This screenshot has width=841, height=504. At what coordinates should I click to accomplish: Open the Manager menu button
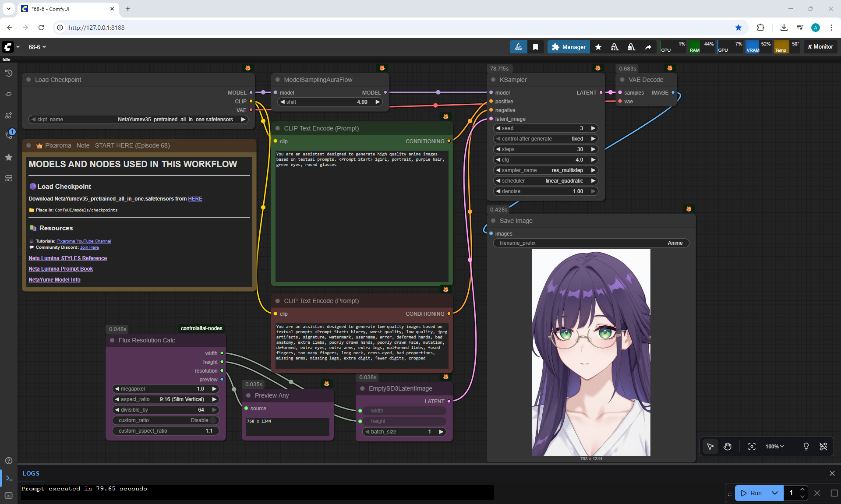click(x=568, y=47)
